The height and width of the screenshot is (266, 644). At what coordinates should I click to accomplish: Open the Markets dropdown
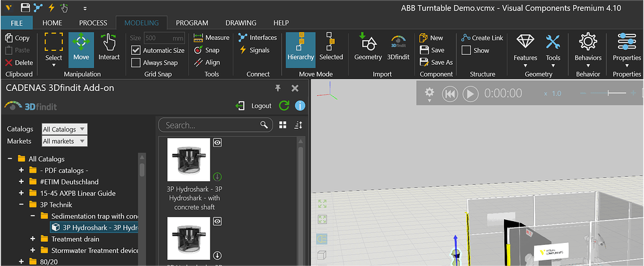64,141
